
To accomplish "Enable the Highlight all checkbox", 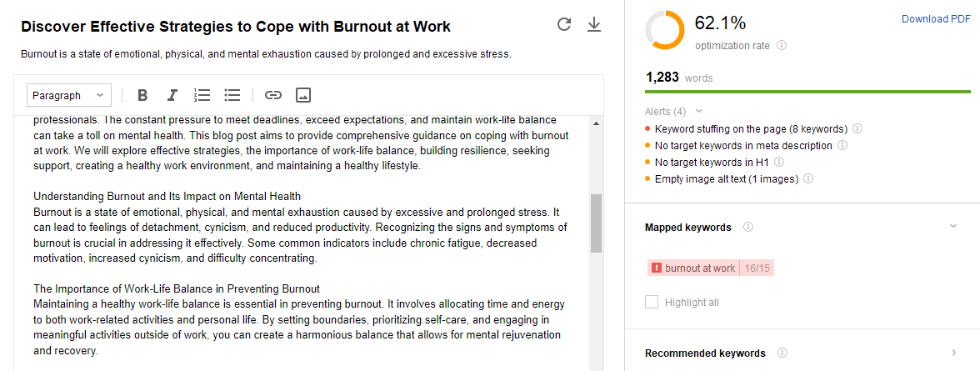I will click(x=652, y=302).
